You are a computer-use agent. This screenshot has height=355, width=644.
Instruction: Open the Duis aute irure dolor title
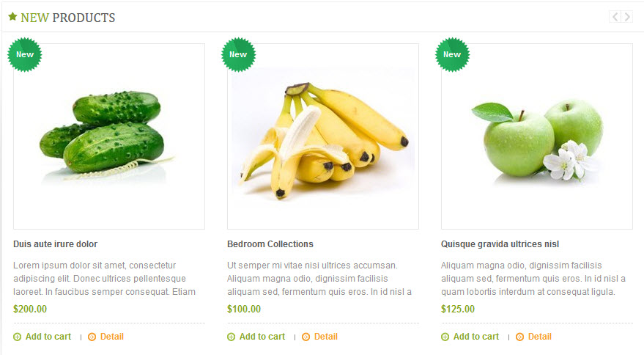click(x=56, y=244)
